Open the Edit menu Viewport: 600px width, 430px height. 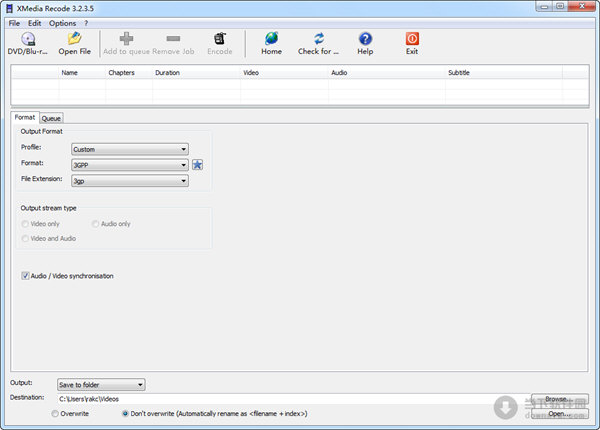(34, 23)
